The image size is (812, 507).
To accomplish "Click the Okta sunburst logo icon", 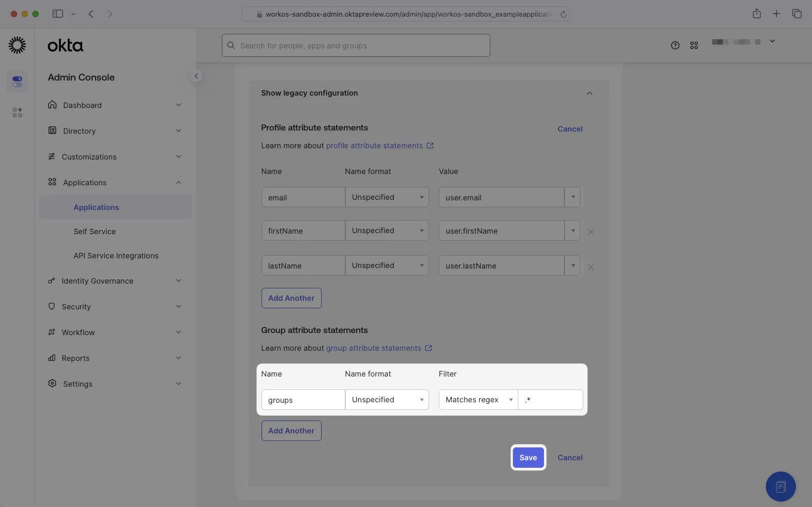I will tap(17, 45).
